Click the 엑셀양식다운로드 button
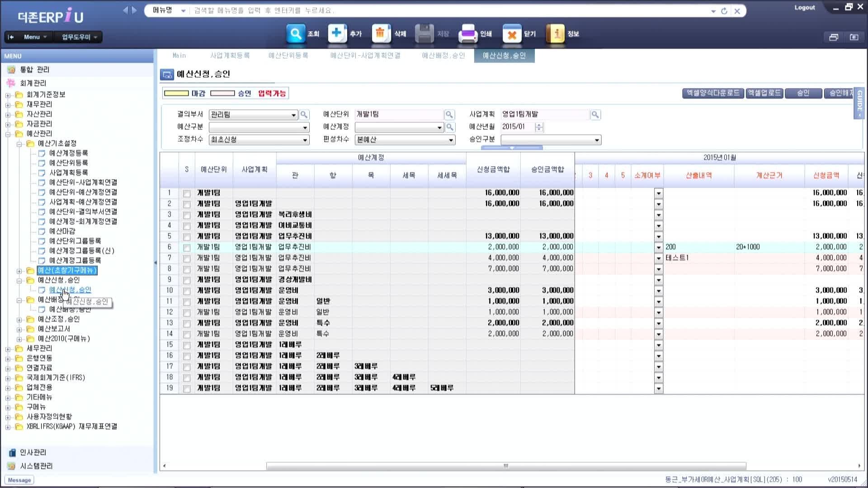868x488 pixels. 713,93
